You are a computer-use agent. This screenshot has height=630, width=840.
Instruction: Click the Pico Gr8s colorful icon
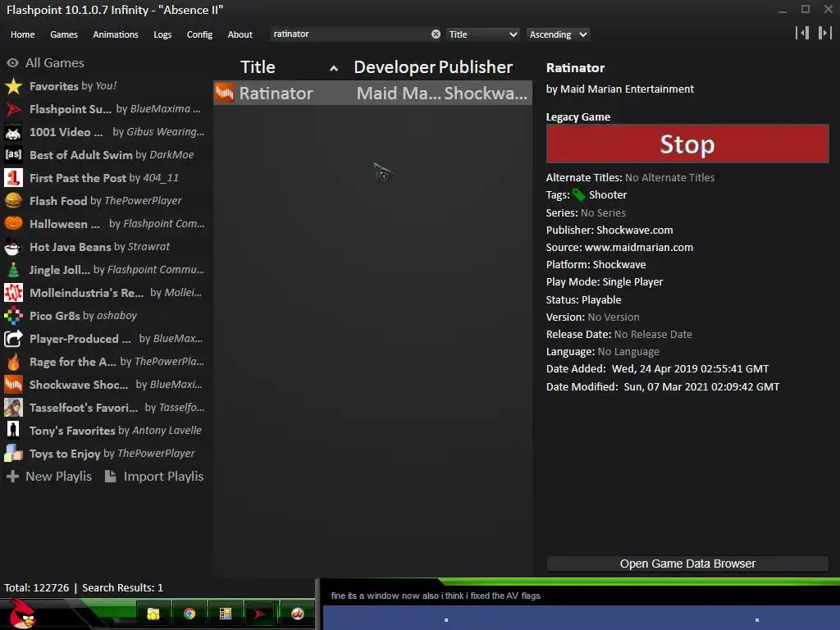tap(13, 316)
